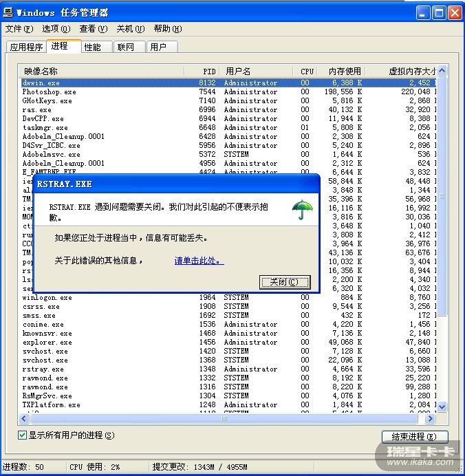Image resolution: width=465 pixels, height=476 pixels.
Task: Open the 查看(V) menu
Action: pyautogui.click(x=94, y=29)
